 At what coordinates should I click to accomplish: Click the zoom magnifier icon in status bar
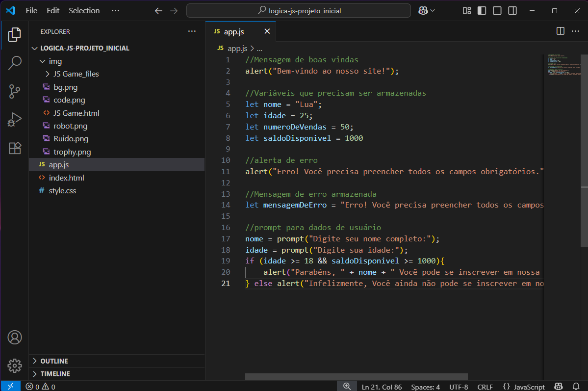point(347,386)
